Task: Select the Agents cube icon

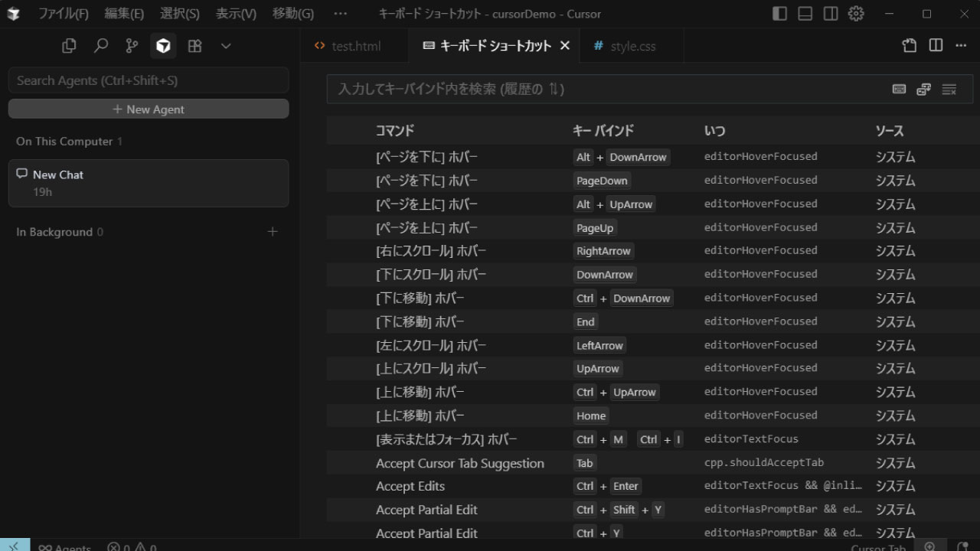Action: (x=163, y=46)
